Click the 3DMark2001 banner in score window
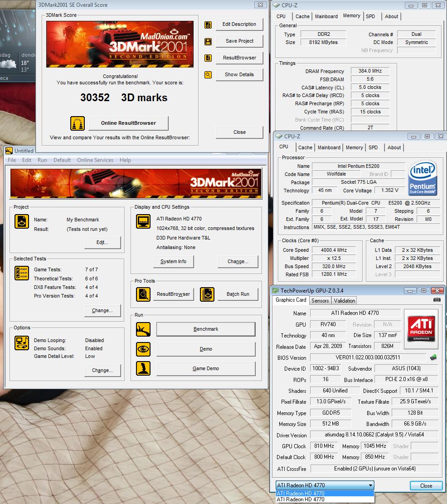 pos(120,44)
